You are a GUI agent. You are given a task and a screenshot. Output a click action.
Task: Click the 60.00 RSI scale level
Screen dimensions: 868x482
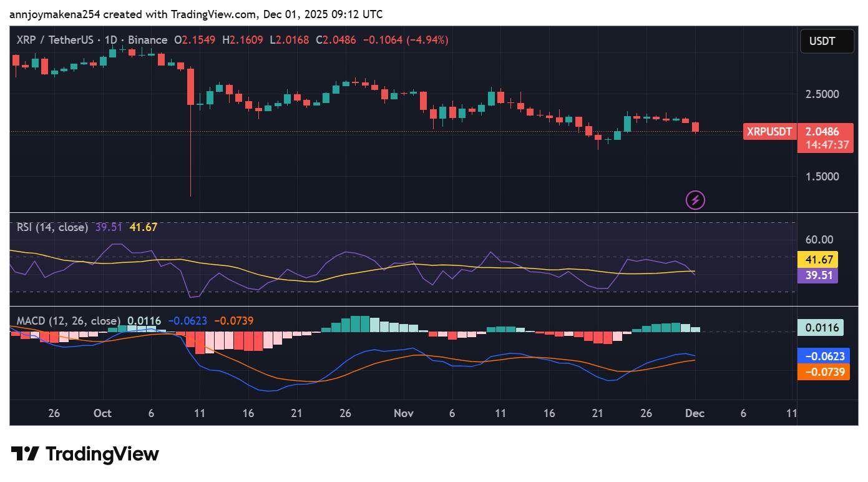click(x=819, y=240)
